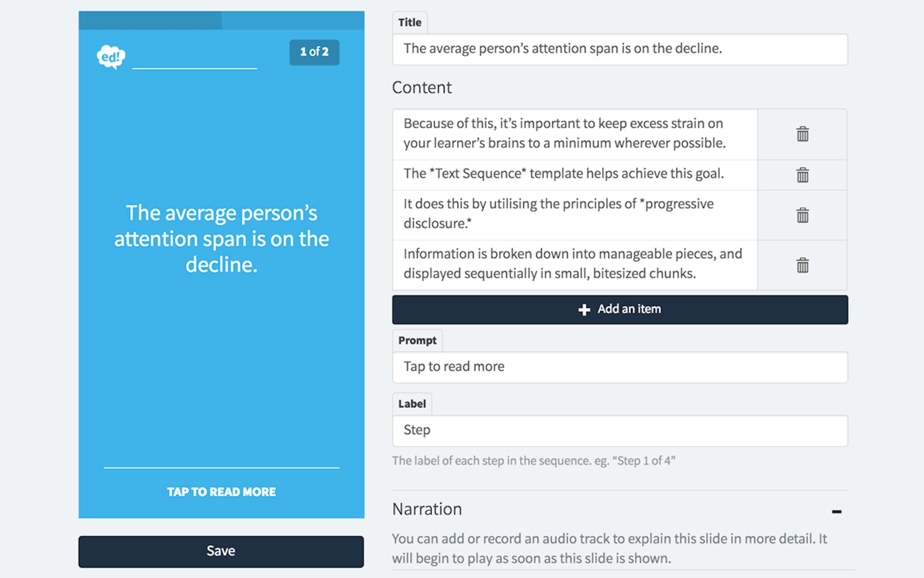Edit the 'Because of this' content text

tap(574, 133)
